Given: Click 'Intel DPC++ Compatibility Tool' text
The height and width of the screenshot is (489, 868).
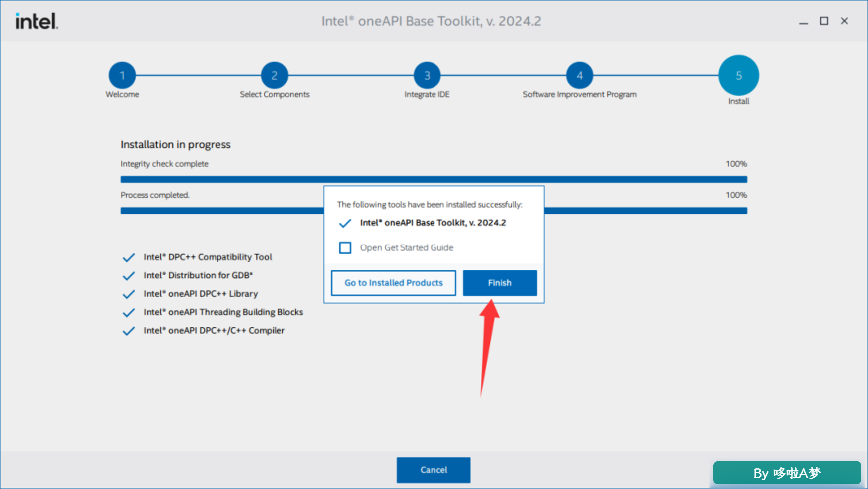Looking at the screenshot, I should tap(208, 257).
